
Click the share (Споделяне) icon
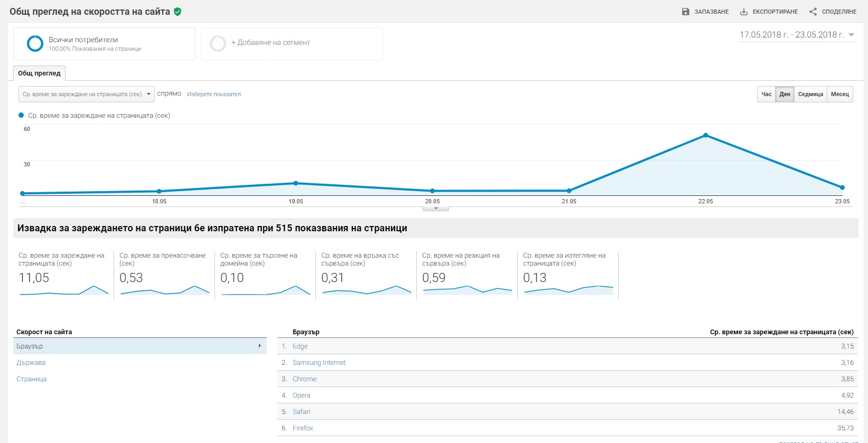813,12
